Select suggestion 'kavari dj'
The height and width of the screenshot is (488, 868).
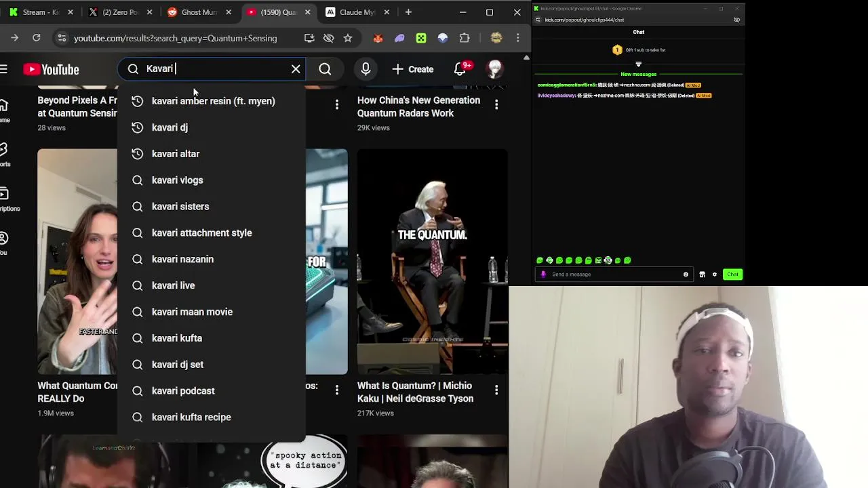(x=212, y=127)
